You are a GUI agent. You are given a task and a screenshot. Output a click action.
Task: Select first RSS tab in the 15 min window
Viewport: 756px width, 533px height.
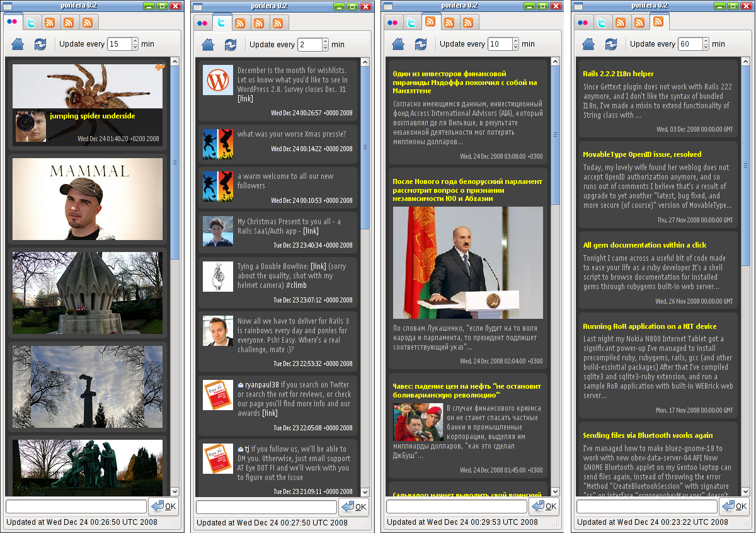50,23
